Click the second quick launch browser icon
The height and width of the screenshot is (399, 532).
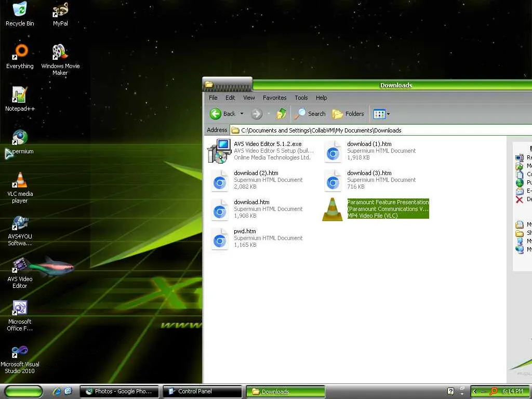click(x=68, y=392)
